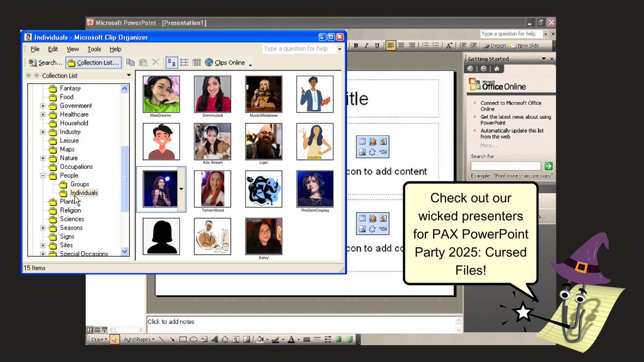Image resolution: width=644 pixels, height=362 pixels.
Task: Select the Food collection folder
Action: 61,97
